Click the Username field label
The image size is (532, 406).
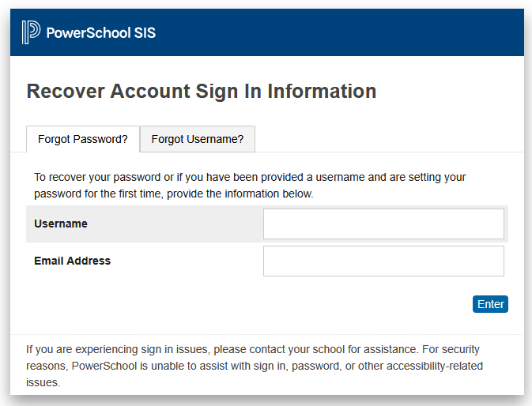[x=61, y=224]
